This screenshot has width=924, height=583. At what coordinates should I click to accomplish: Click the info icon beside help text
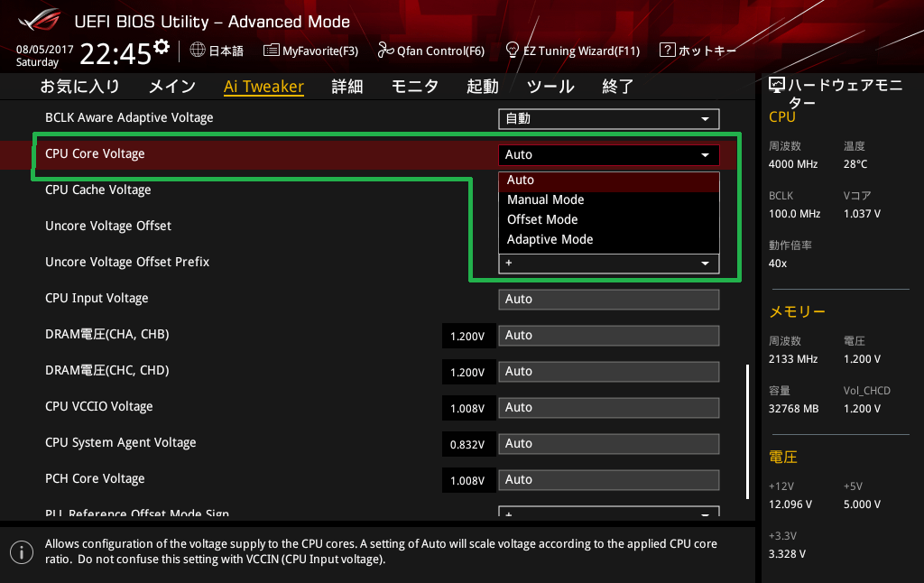[x=22, y=552]
